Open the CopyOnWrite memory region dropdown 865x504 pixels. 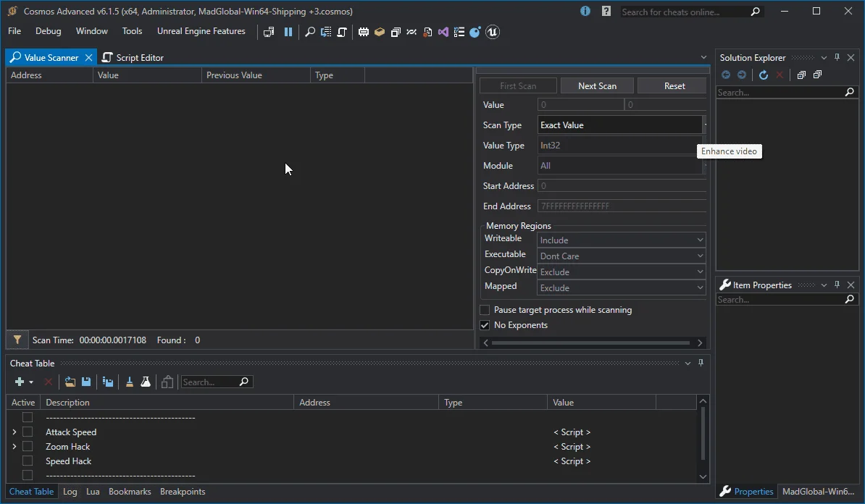(621, 272)
